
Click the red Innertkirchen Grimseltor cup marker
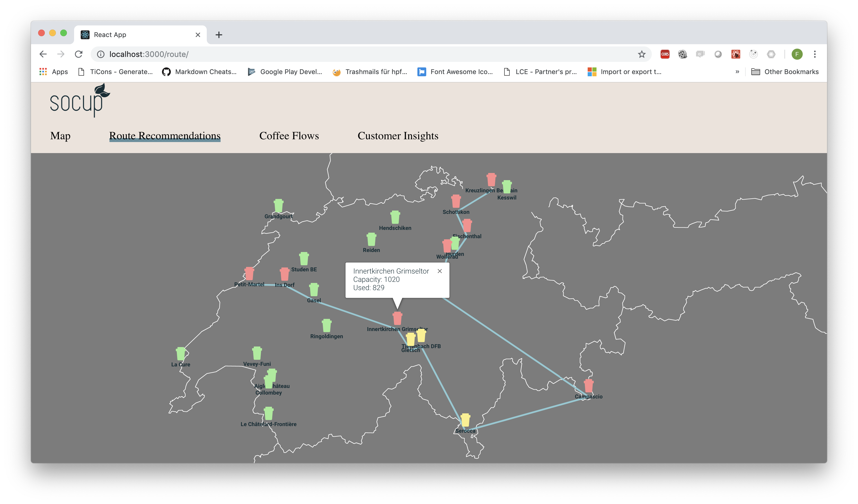(x=397, y=318)
